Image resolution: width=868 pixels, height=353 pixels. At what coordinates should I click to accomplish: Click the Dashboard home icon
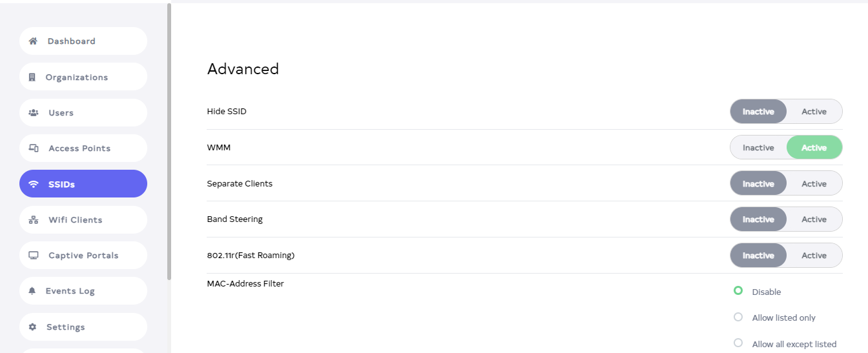(x=33, y=41)
